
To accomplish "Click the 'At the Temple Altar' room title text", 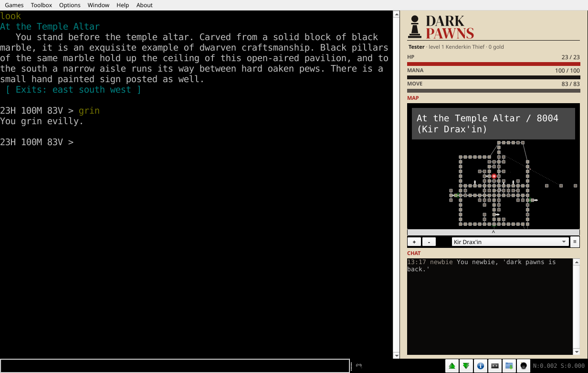I will [x=50, y=27].
